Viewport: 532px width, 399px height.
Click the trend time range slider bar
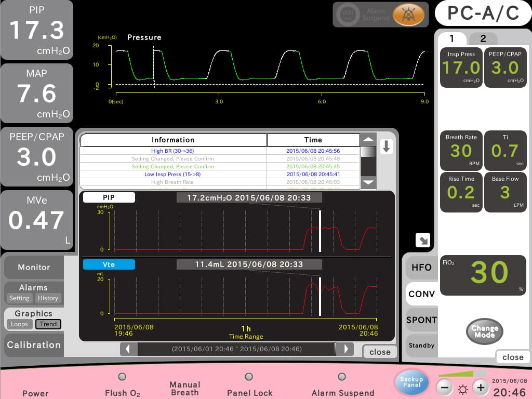tap(236, 349)
